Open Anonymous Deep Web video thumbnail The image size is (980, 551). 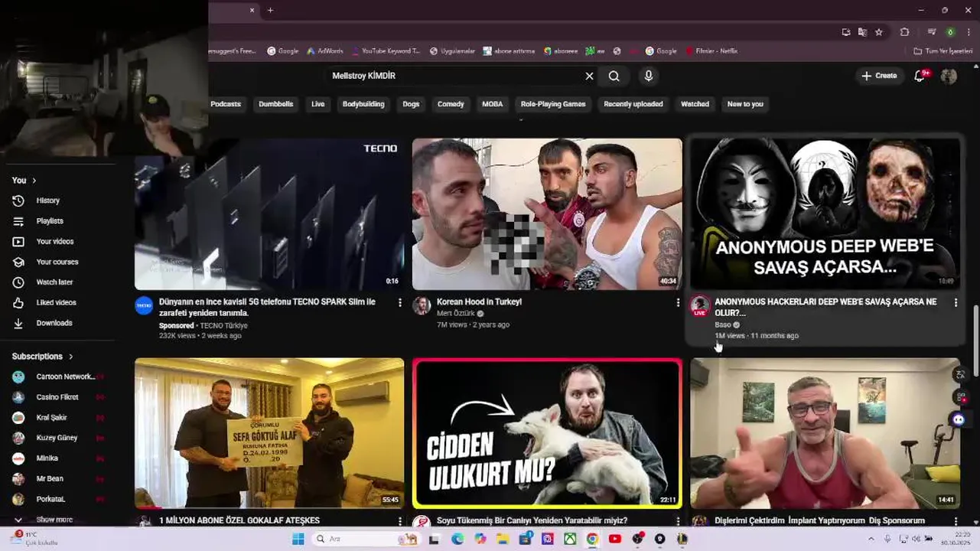pos(825,214)
